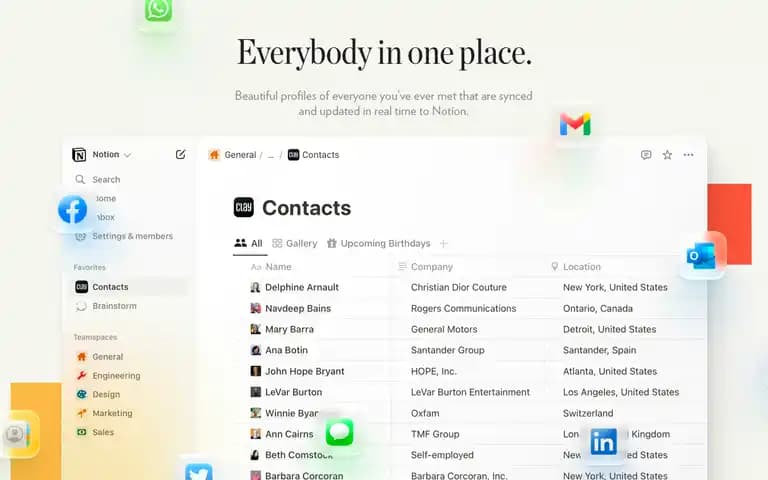Click LeVar Burton's avatar
Screen dimensions: 768x480
coord(255,392)
